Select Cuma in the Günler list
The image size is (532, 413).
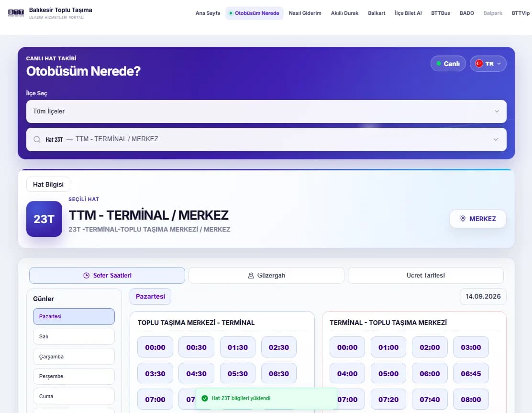tap(74, 396)
